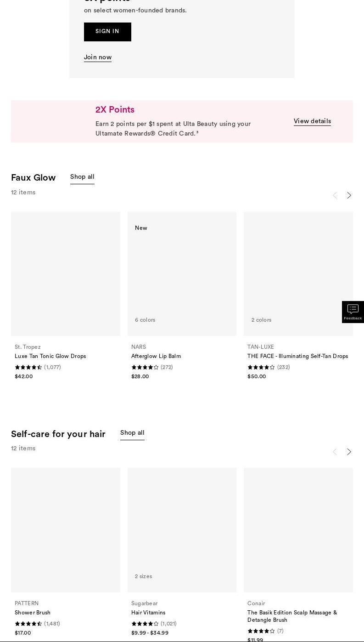Open Luxe Tan Tonic Glow Drops product image

pyautogui.click(x=66, y=273)
